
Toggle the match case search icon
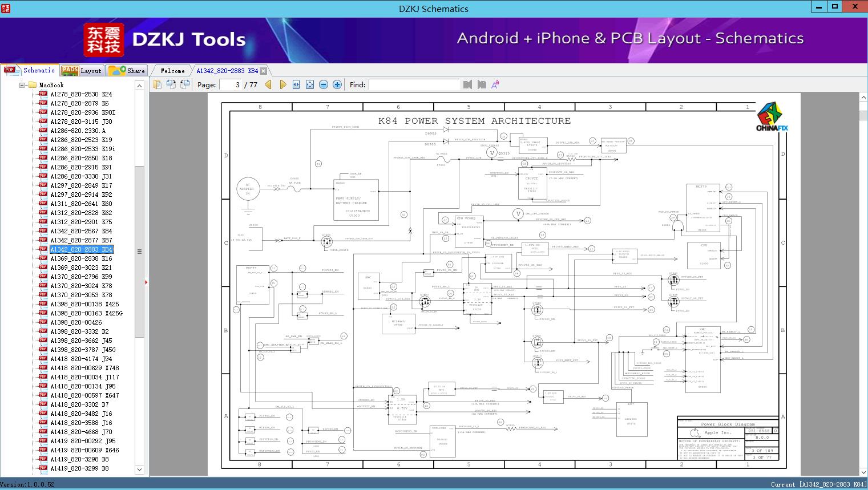tap(495, 84)
